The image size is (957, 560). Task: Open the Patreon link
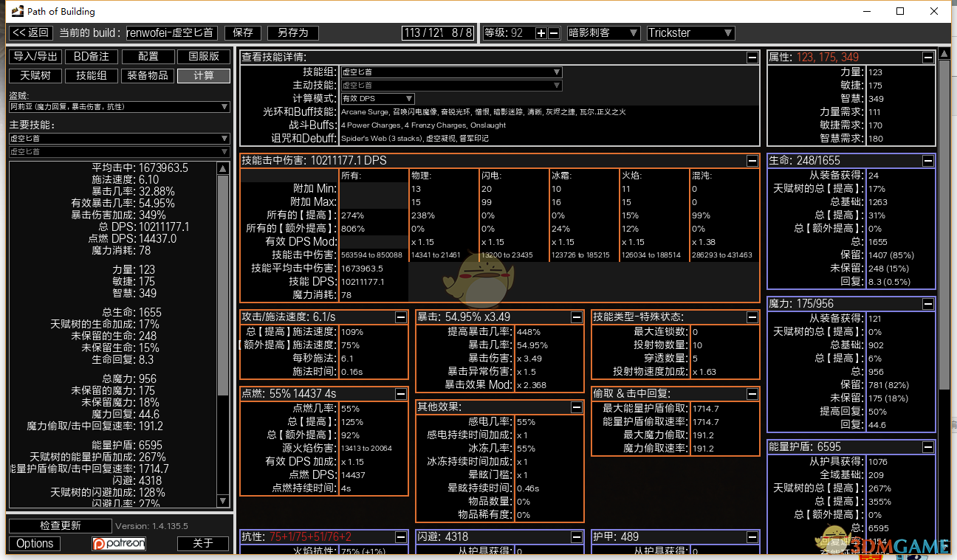(119, 544)
